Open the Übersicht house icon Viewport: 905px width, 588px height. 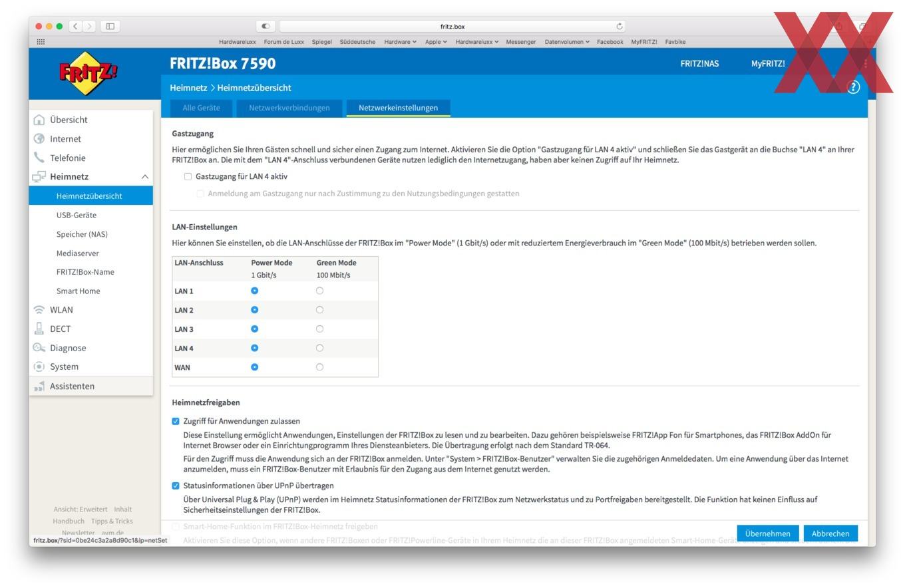tap(39, 120)
